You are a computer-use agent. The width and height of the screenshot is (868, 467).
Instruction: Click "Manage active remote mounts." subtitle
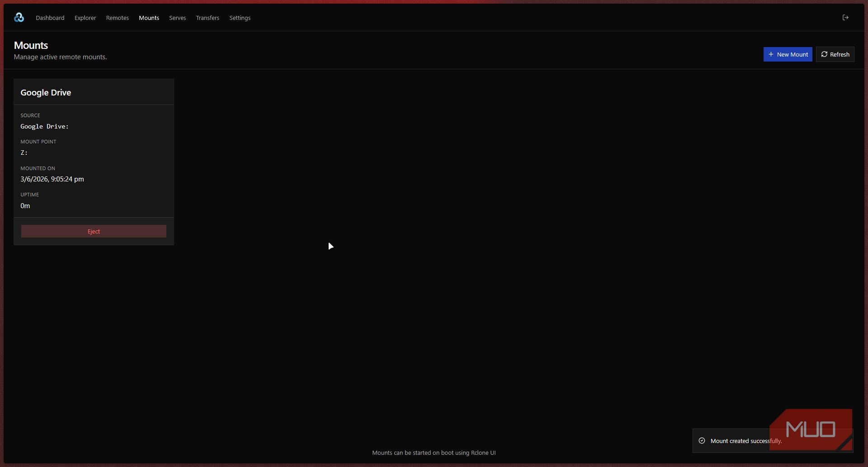60,57
